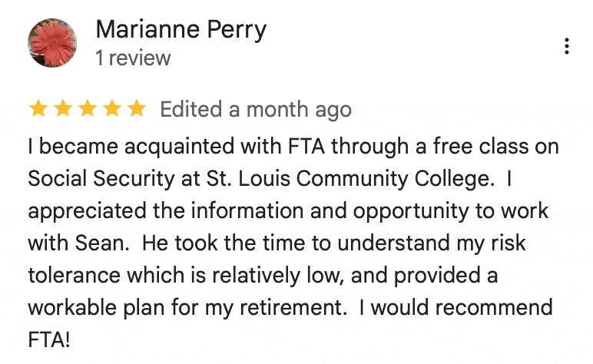The image size is (593, 364).
Task: Click the fifth and last rating star
Action: click(137, 109)
